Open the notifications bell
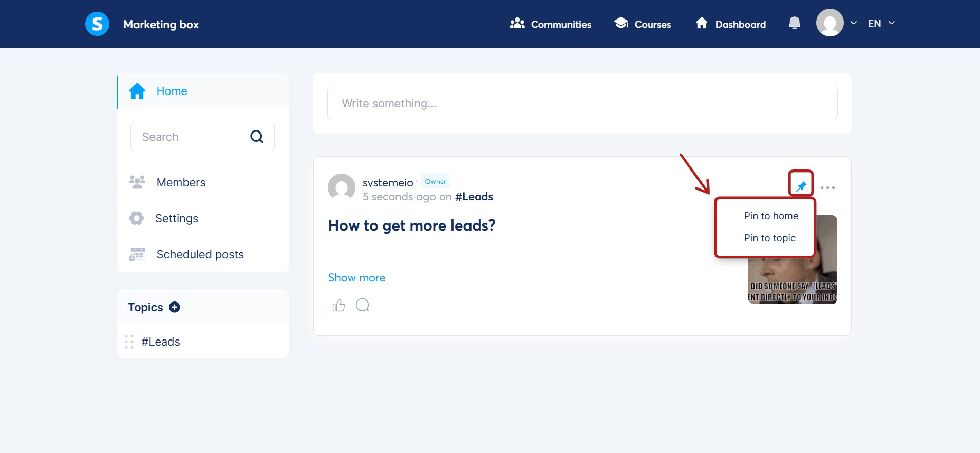The height and width of the screenshot is (453, 980). point(794,23)
